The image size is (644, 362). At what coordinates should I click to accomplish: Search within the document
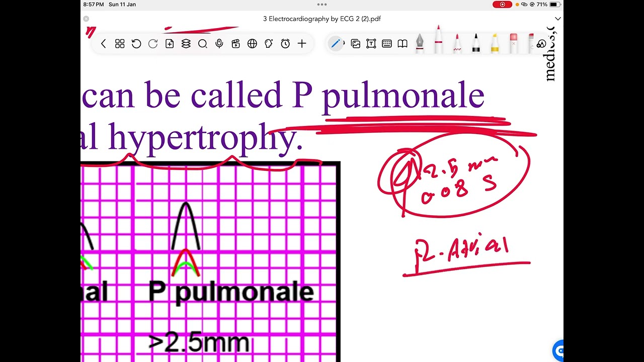coord(203,44)
